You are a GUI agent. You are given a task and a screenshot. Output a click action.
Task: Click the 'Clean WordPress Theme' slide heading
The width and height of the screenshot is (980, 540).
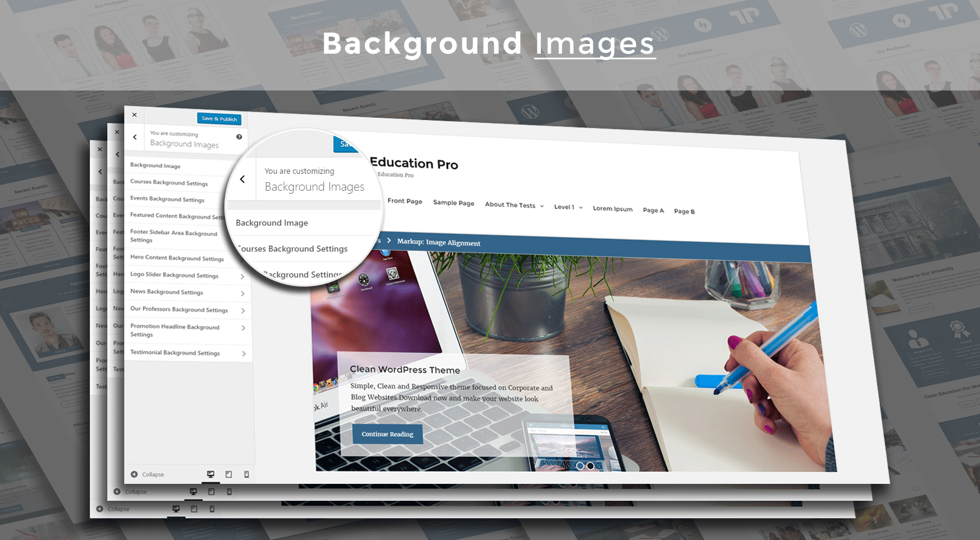[405, 369]
